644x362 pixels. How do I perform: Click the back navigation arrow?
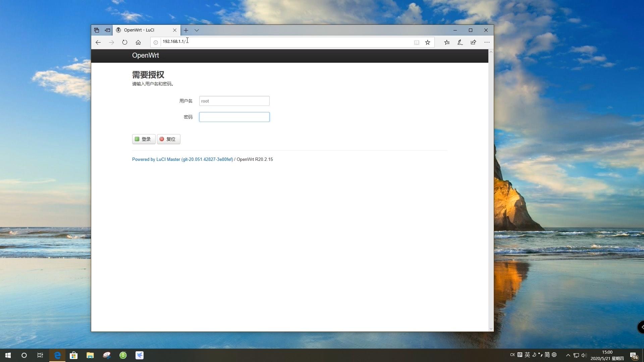tap(98, 42)
